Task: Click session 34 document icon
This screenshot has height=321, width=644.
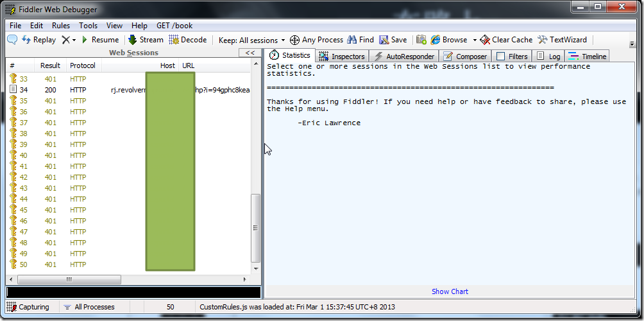Action: 13,90
